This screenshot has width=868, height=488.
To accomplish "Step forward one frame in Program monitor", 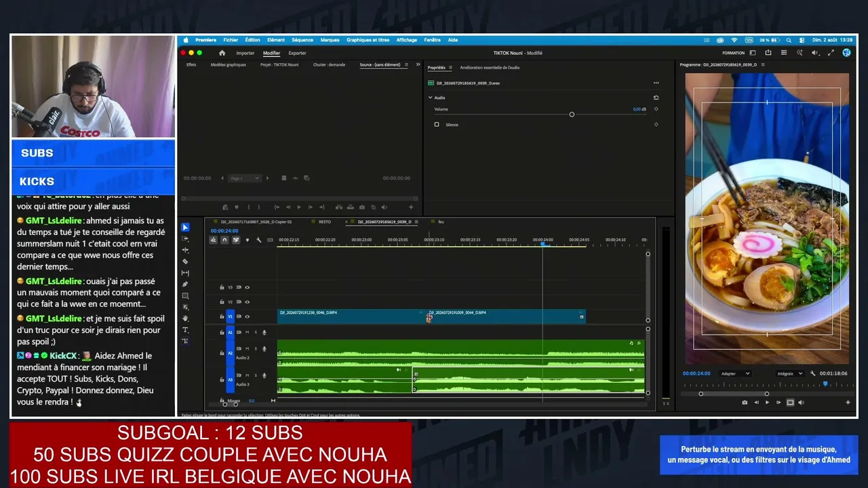I will [x=778, y=403].
